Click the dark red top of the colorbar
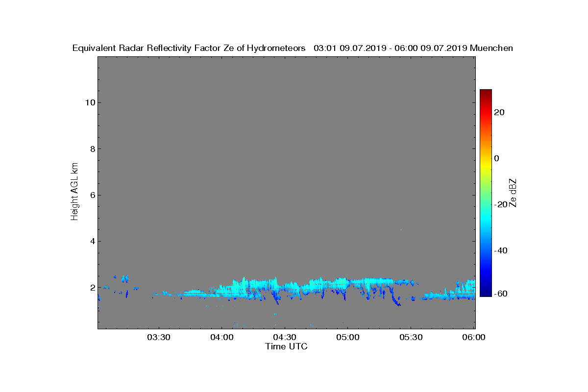This screenshot has width=588, height=392. pos(486,93)
